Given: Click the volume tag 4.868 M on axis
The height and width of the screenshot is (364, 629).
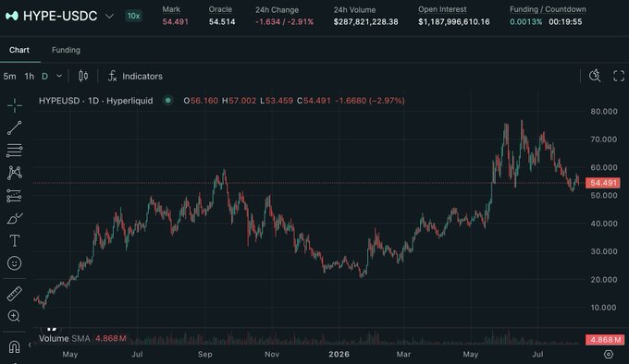Looking at the screenshot, I should pos(605,340).
